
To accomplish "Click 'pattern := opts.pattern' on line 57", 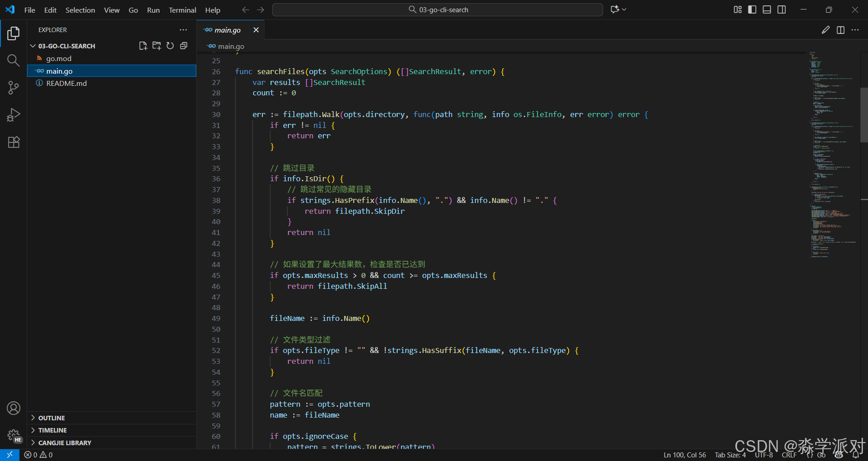I will click(320, 404).
